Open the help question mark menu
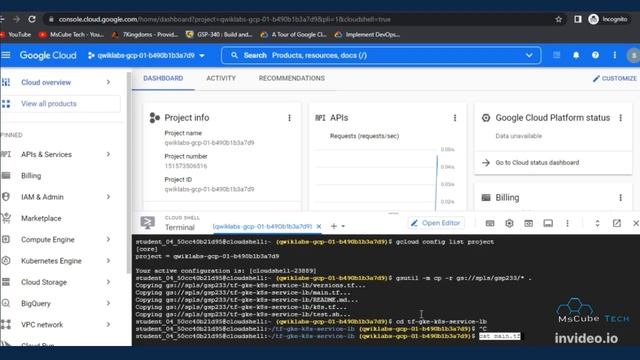 [595, 55]
